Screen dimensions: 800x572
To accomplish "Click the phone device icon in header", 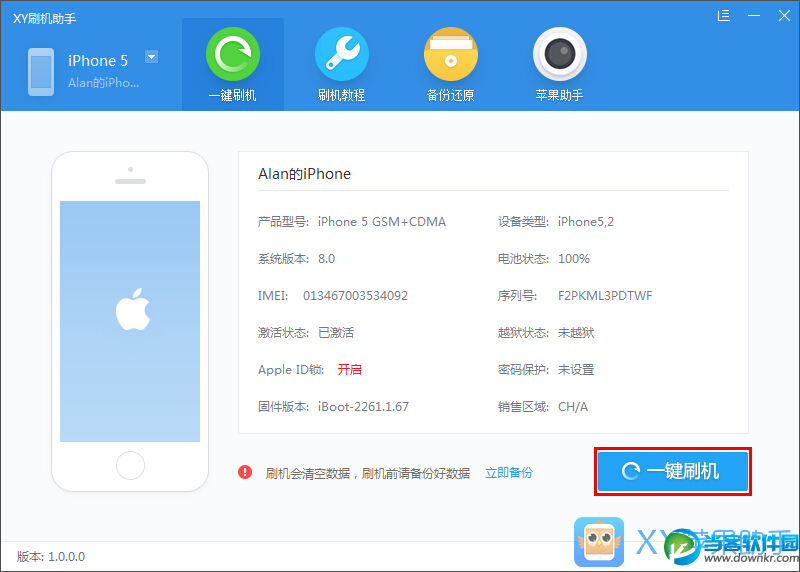I will pyautogui.click(x=41, y=72).
